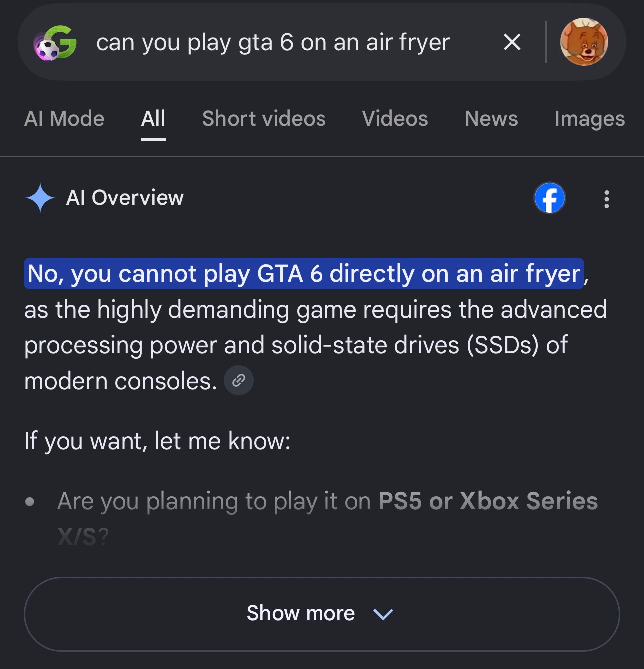
Task: Tap the AI Overview heading label
Action: (125, 198)
